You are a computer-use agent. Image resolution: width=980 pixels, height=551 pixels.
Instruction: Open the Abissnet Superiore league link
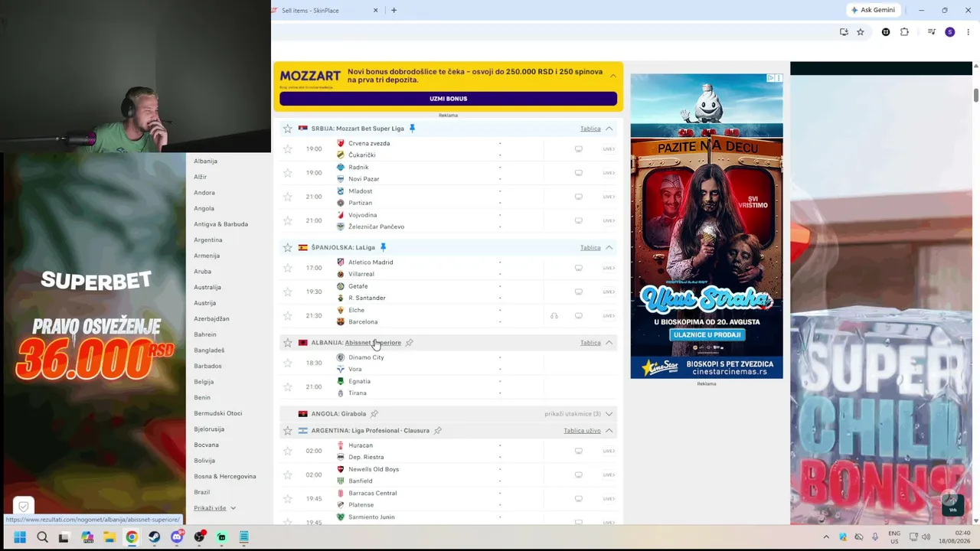373,343
